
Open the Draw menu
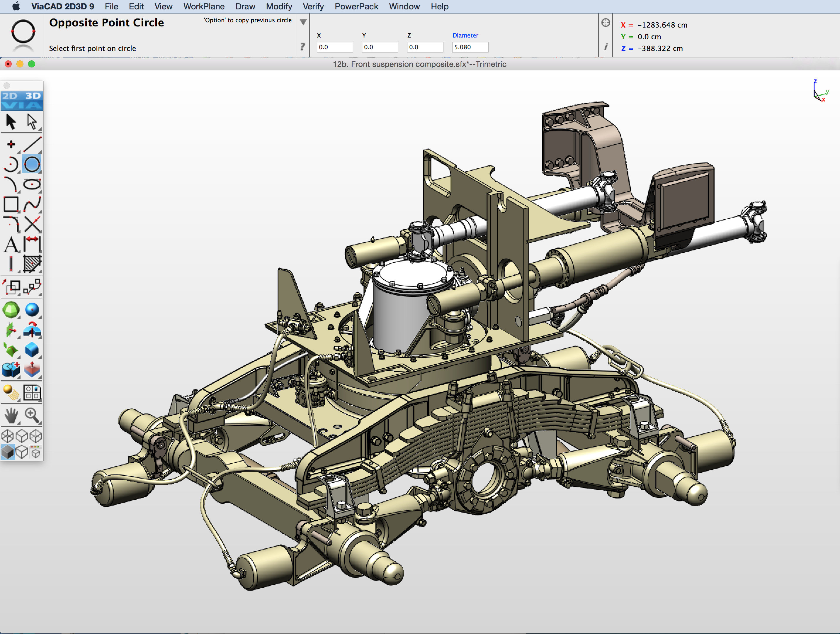pos(245,6)
